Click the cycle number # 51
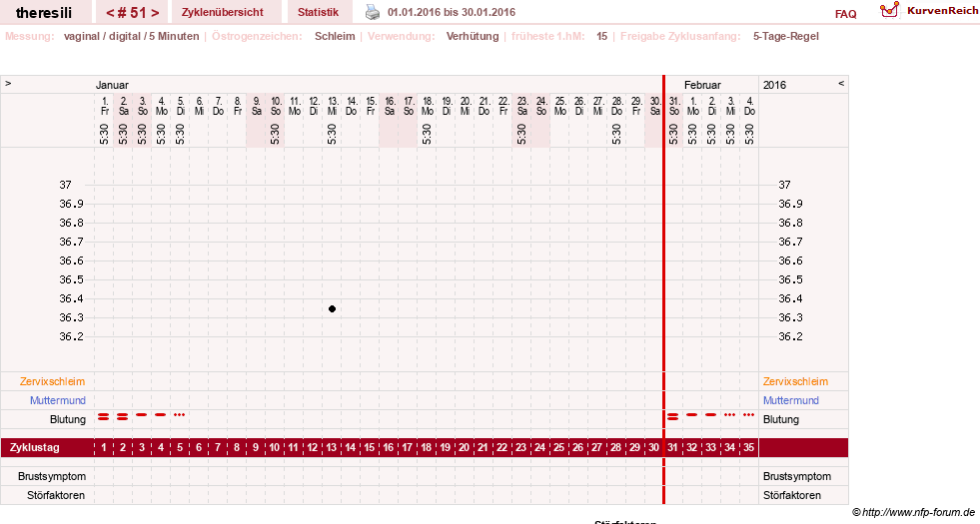This screenshot has width=980, height=524. (x=133, y=13)
